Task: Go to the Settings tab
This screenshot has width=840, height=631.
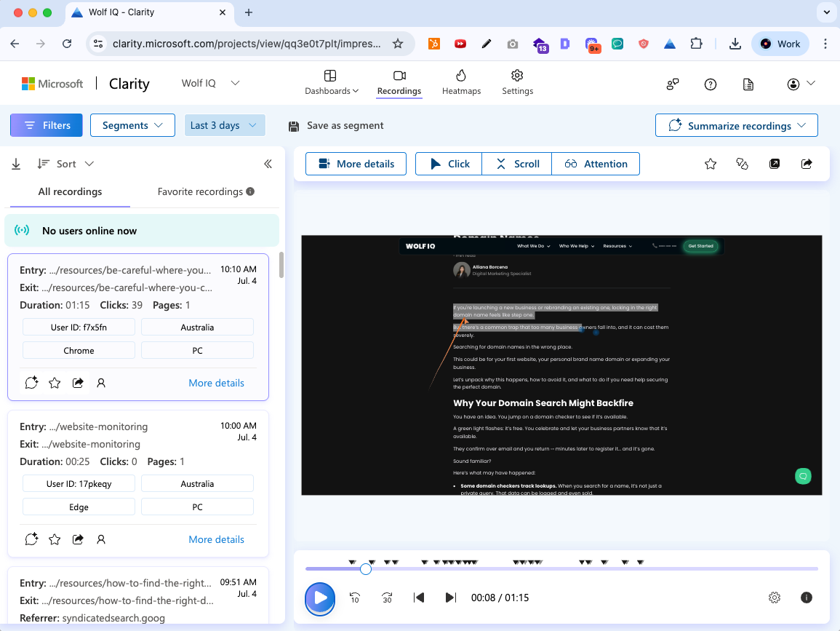Action: tap(517, 83)
